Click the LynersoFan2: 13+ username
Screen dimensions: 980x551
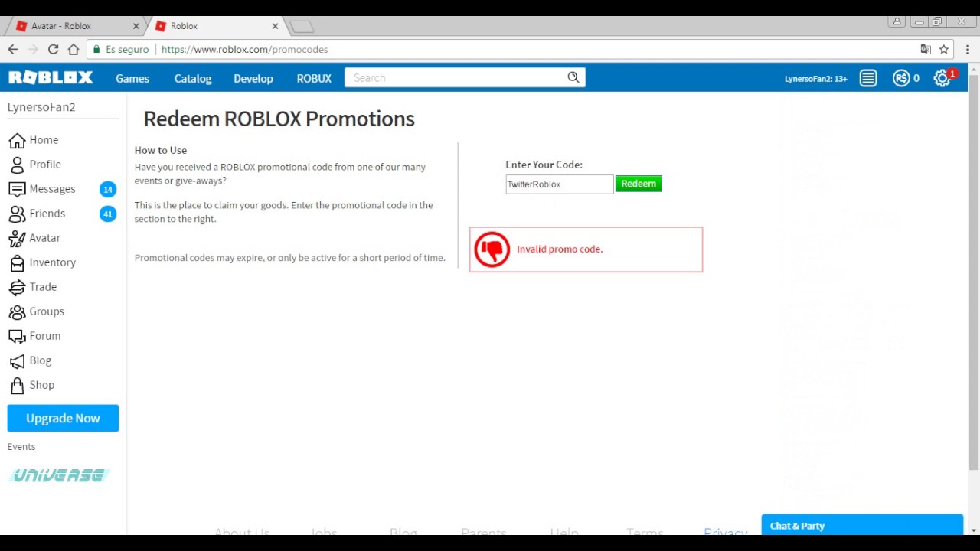pyautogui.click(x=815, y=79)
